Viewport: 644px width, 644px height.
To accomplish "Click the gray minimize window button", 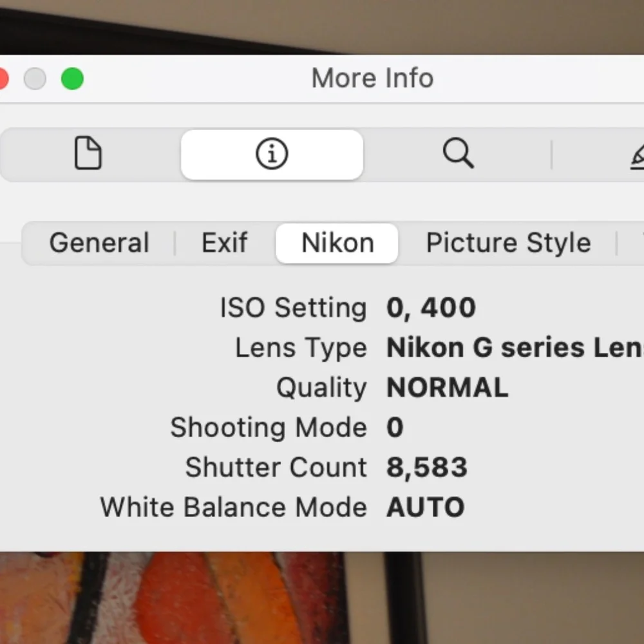I will pos(35,79).
